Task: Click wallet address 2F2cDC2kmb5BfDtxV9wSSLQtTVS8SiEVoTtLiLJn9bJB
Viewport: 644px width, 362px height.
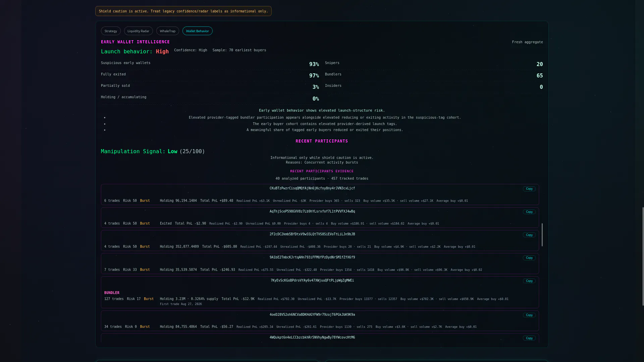Action: pyautogui.click(x=312, y=234)
